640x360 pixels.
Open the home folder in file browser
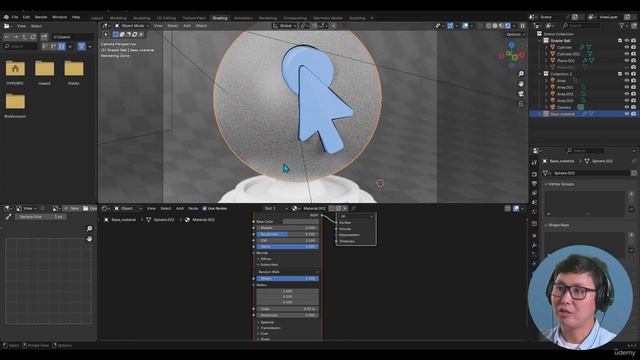pyautogui.click(x=15, y=68)
